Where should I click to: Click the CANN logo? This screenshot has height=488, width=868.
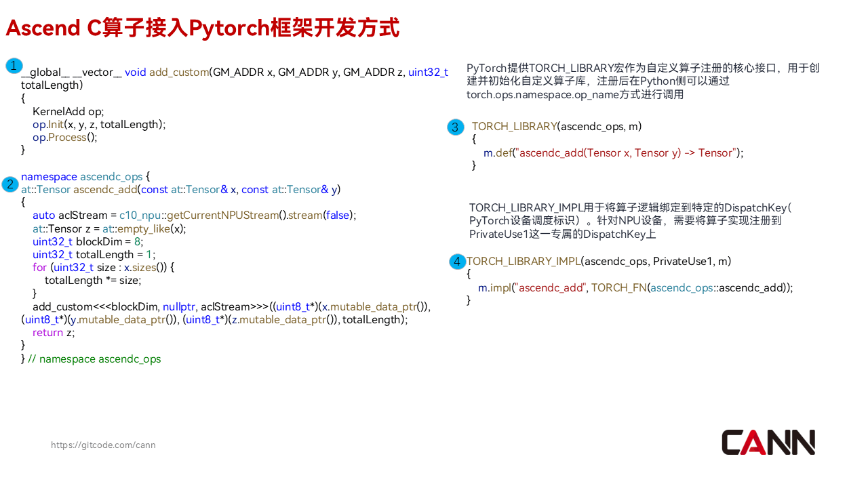coord(768,442)
